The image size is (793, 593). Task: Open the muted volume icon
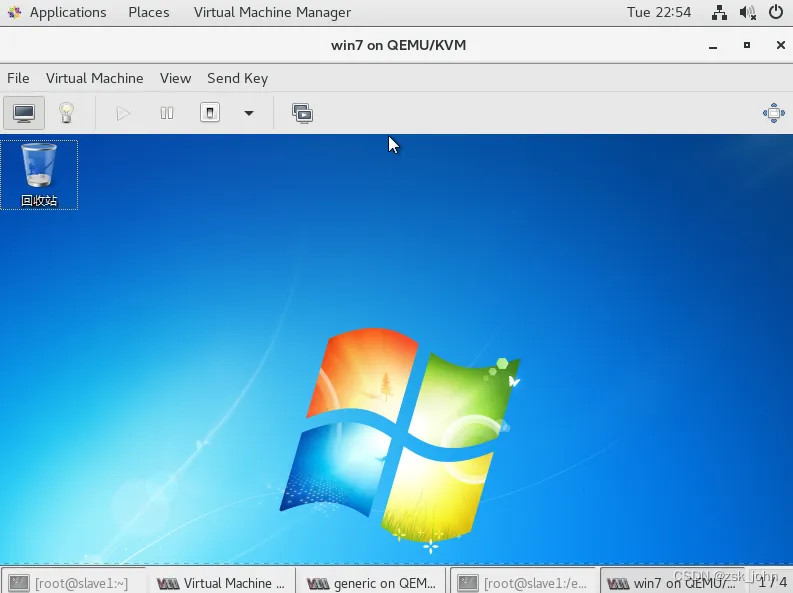pos(747,12)
